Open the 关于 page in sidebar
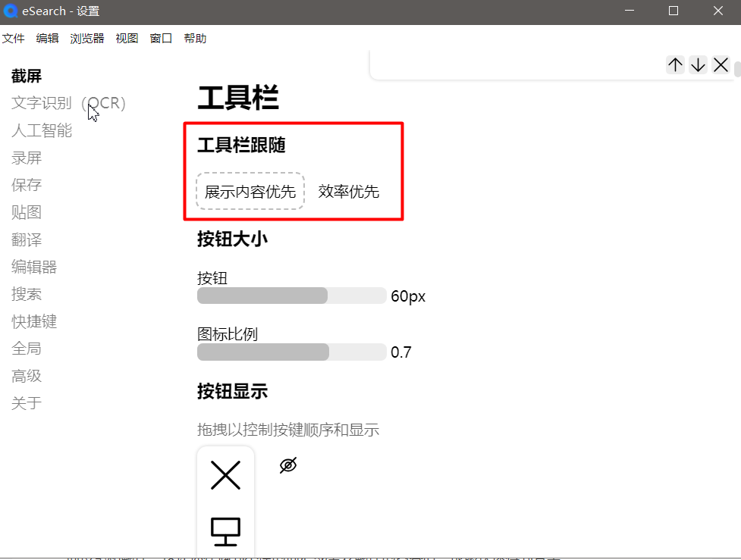This screenshot has width=741, height=560. pos(26,403)
